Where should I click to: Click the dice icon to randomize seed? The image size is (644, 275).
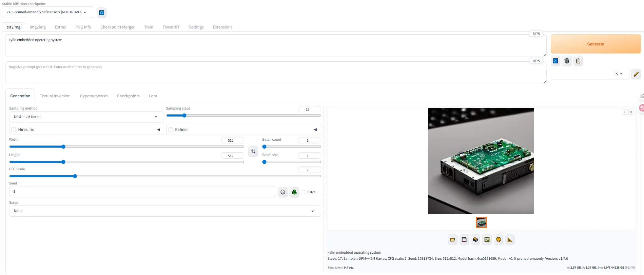[x=283, y=192]
